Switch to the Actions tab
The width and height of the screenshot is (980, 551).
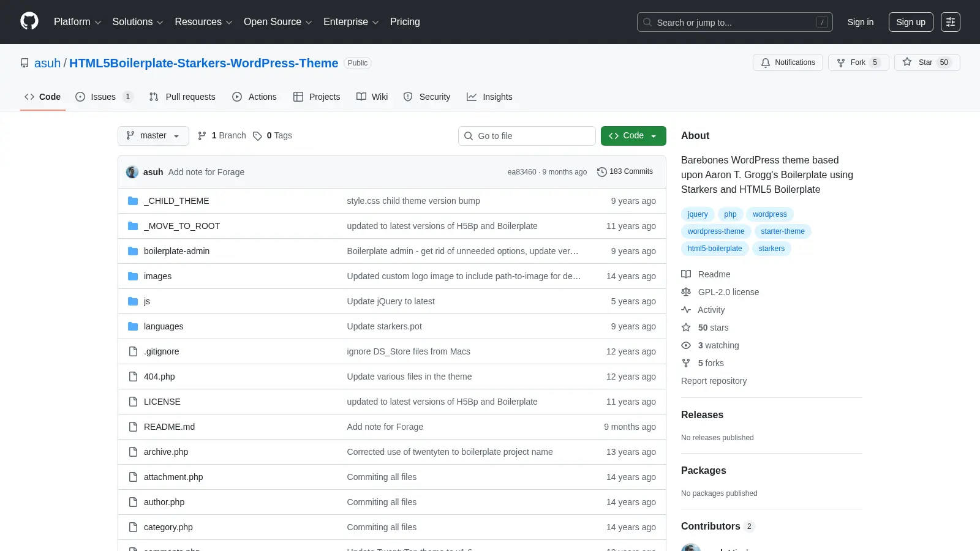point(255,97)
